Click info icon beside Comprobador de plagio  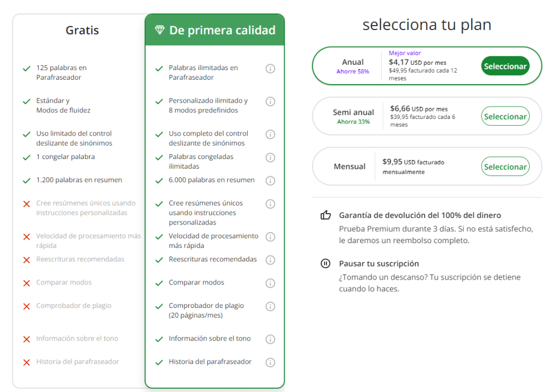(x=270, y=306)
